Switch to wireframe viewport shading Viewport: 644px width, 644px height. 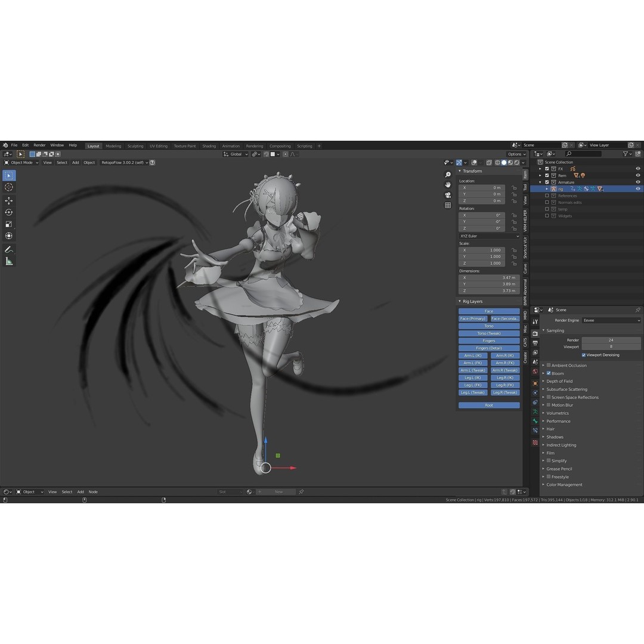click(497, 163)
